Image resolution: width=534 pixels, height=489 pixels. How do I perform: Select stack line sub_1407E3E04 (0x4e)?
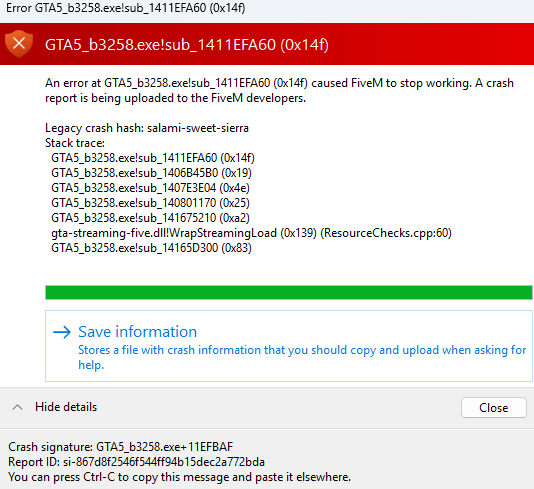pyautogui.click(x=150, y=188)
